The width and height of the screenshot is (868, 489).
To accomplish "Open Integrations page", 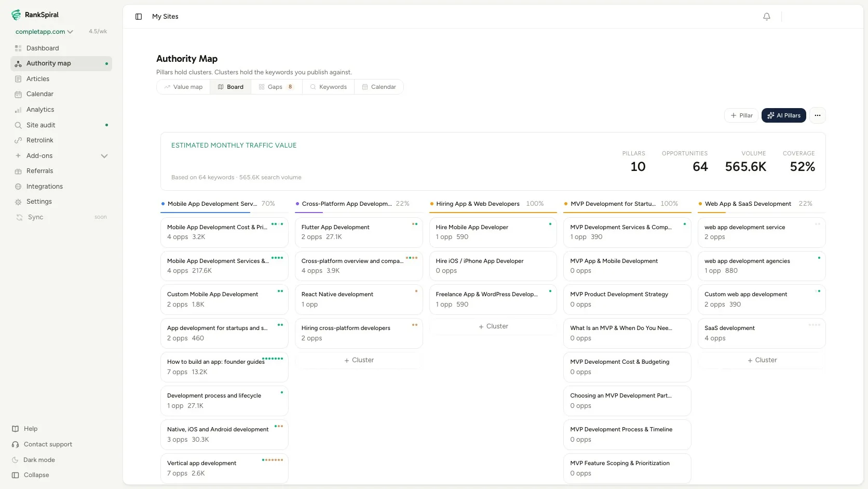I will click(x=61, y=187).
